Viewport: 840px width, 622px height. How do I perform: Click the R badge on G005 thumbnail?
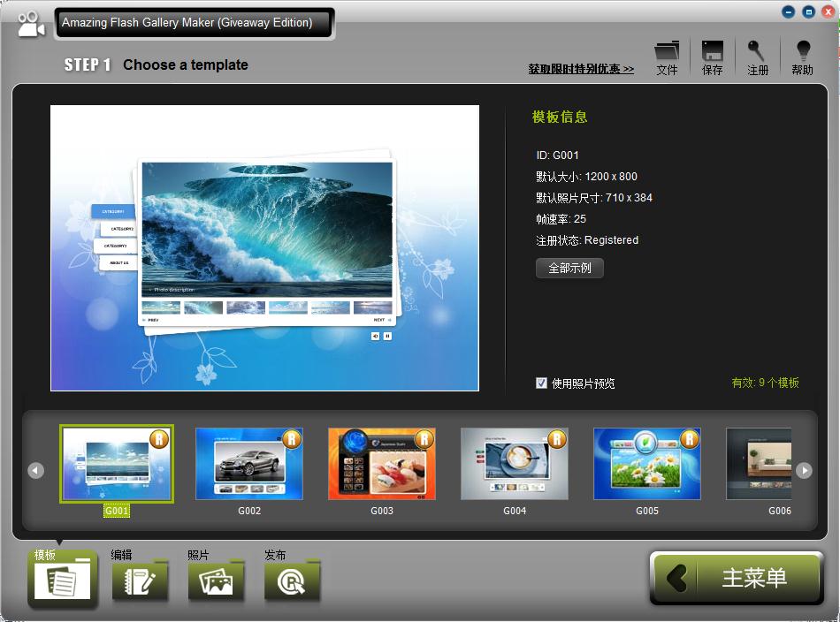[x=690, y=439]
